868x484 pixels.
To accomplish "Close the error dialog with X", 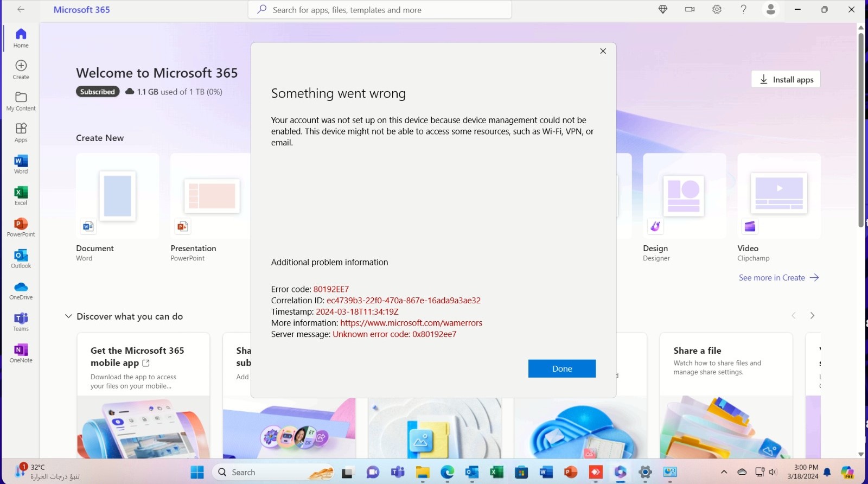I will pyautogui.click(x=603, y=51).
